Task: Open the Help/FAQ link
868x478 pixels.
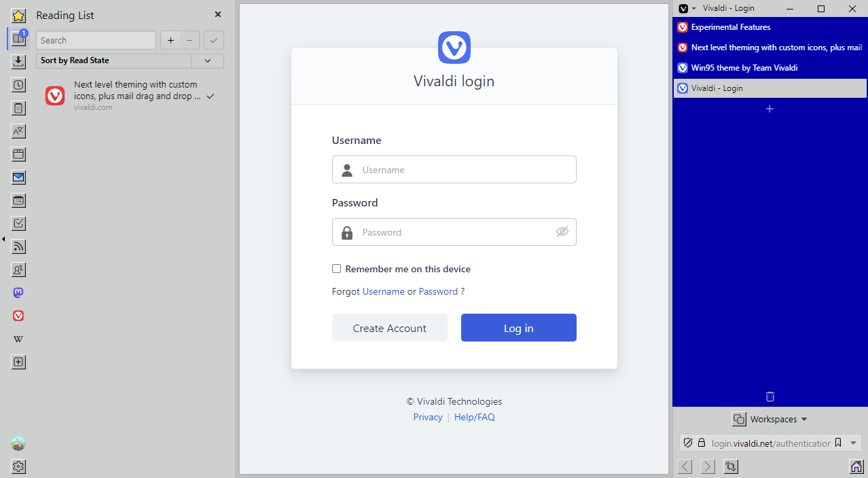Action: pos(475,417)
